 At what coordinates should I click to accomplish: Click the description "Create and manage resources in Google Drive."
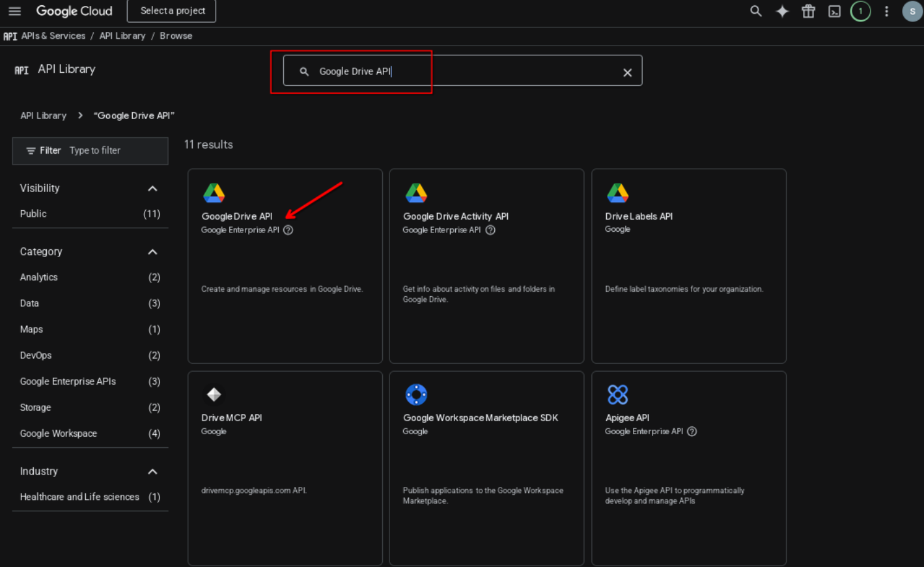click(x=282, y=289)
